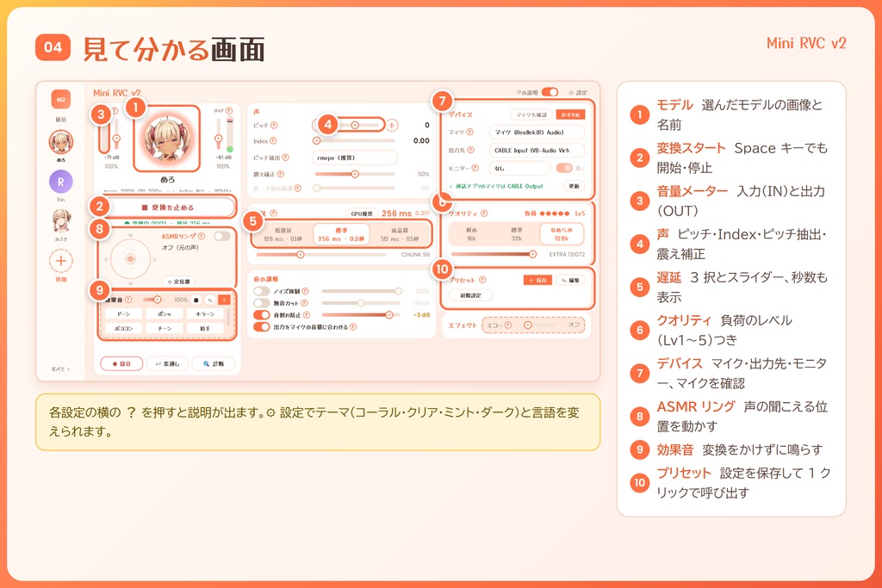Click the ASMR ring position pad

(x=131, y=259)
